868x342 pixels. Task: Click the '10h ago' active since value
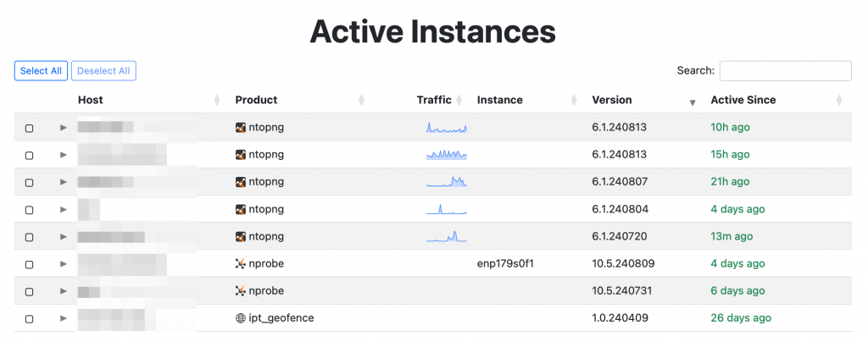(x=730, y=128)
